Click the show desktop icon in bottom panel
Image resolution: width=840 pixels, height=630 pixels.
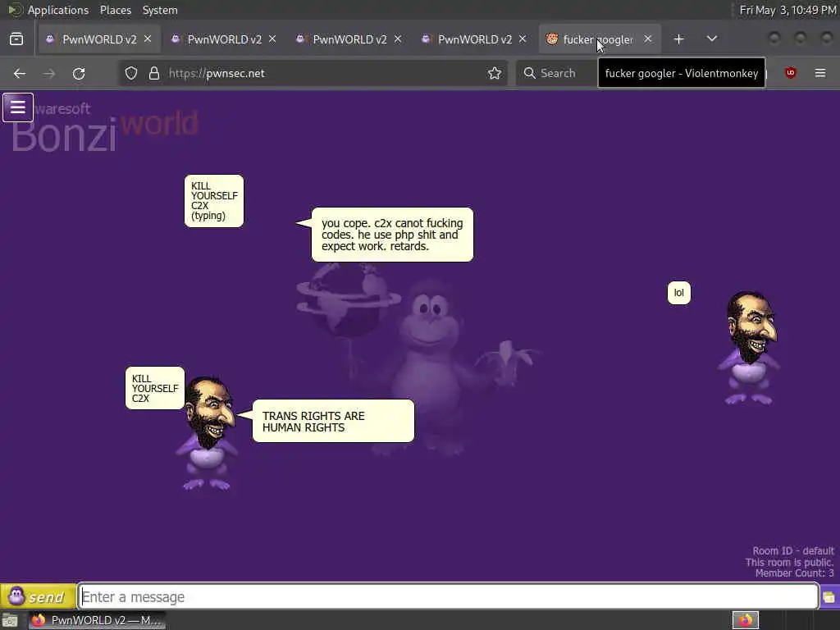click(x=10, y=621)
